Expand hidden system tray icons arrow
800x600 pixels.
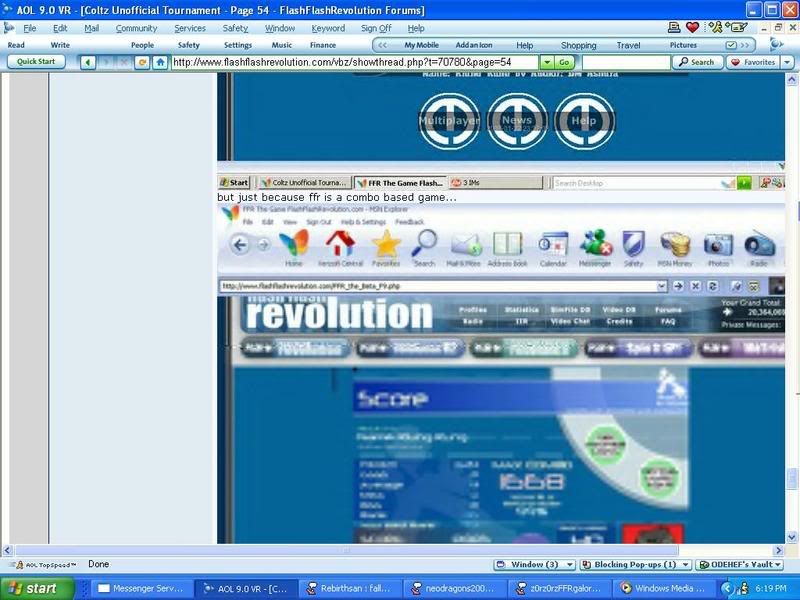click(x=727, y=588)
